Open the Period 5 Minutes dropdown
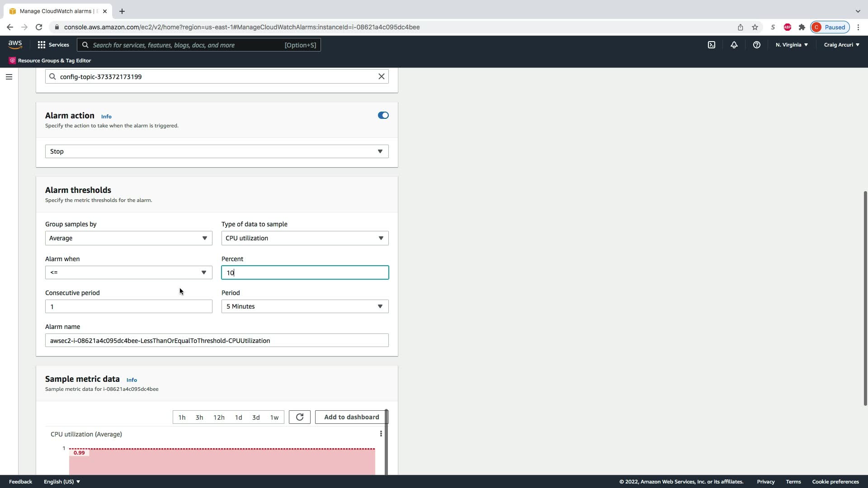 coord(305,306)
